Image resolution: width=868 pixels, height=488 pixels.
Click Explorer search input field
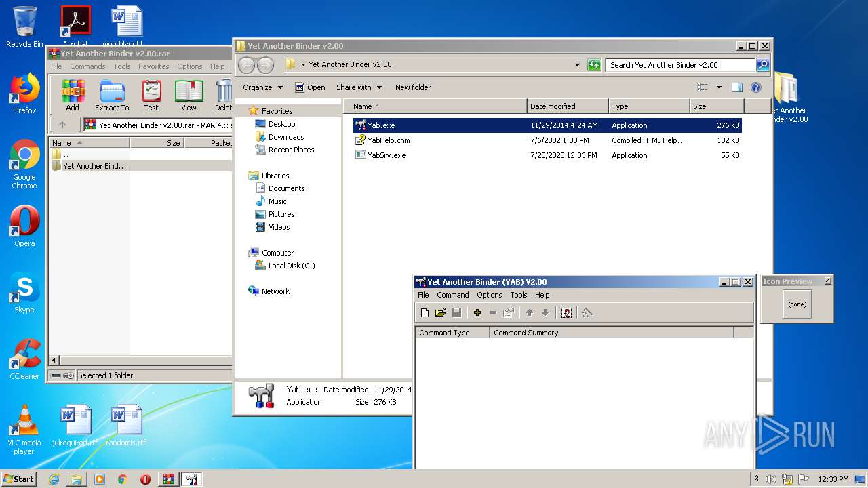click(680, 65)
